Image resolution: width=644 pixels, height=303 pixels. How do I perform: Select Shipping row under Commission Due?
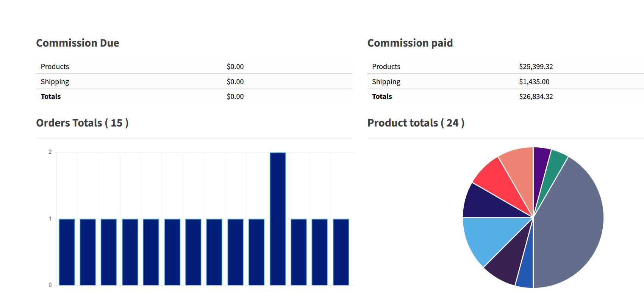click(55, 82)
